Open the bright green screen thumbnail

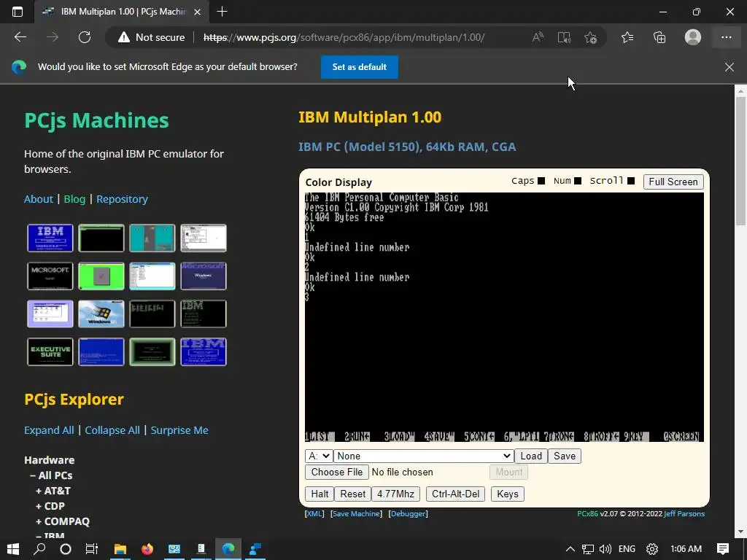[x=101, y=276]
